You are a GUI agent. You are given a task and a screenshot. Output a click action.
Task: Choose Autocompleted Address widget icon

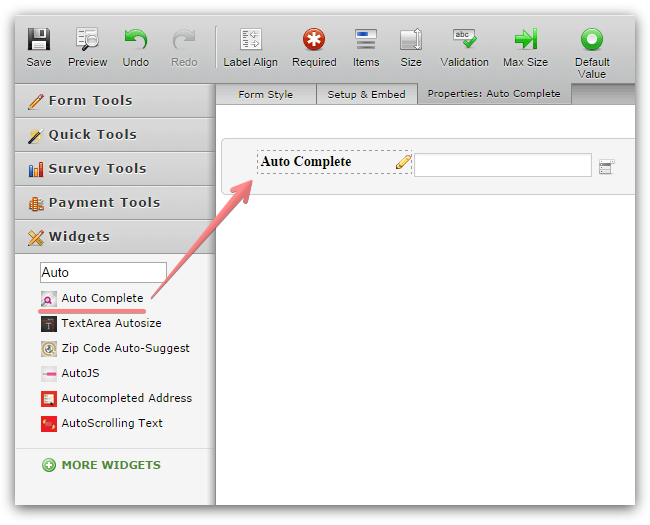[49, 399]
